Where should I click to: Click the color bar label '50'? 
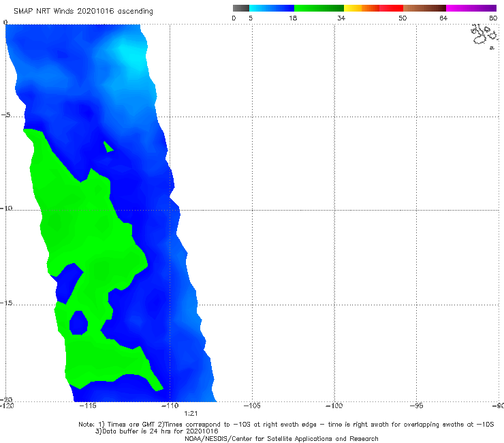[x=403, y=18]
